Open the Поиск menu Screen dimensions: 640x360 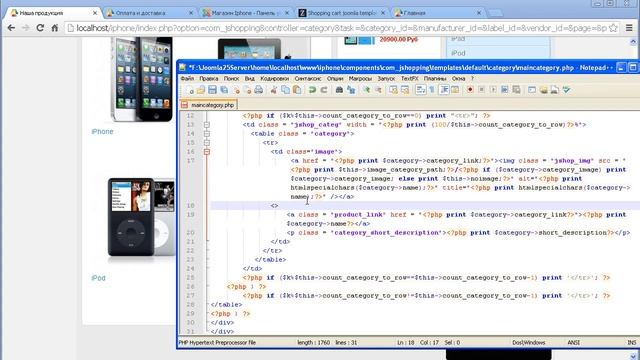pos(231,78)
